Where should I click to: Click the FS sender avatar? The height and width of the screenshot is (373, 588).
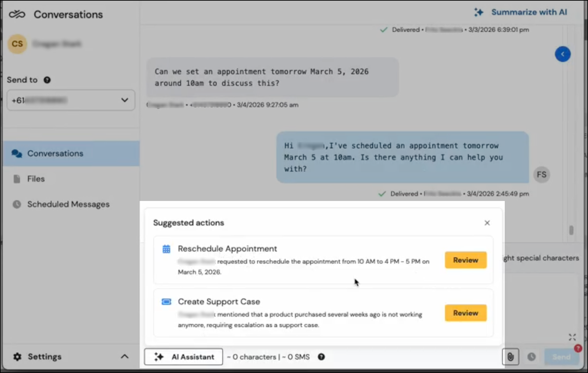(541, 175)
